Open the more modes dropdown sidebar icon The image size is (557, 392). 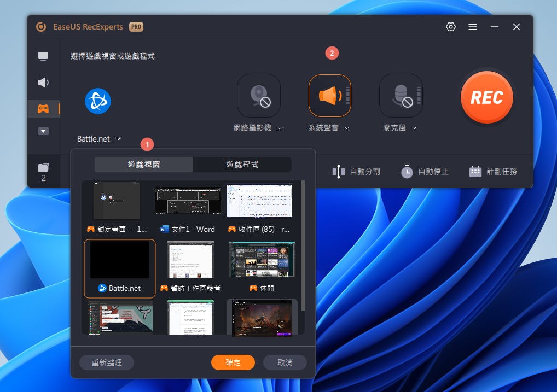[43, 131]
